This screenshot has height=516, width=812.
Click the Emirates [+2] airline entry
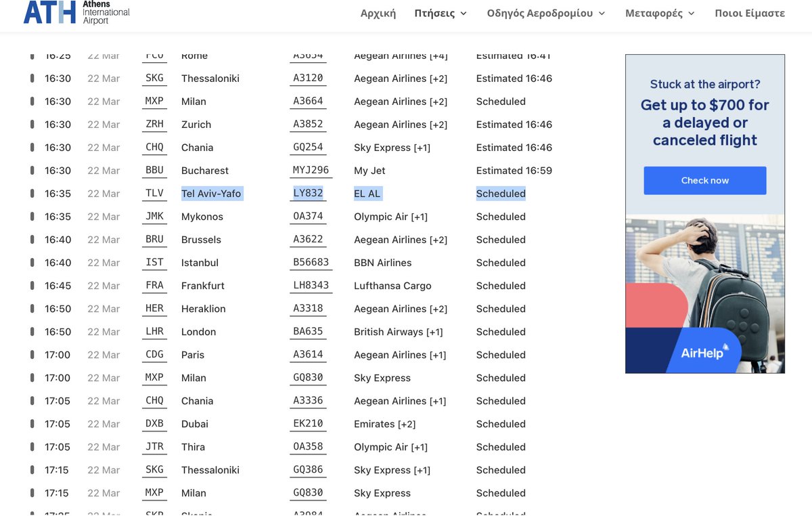point(385,424)
